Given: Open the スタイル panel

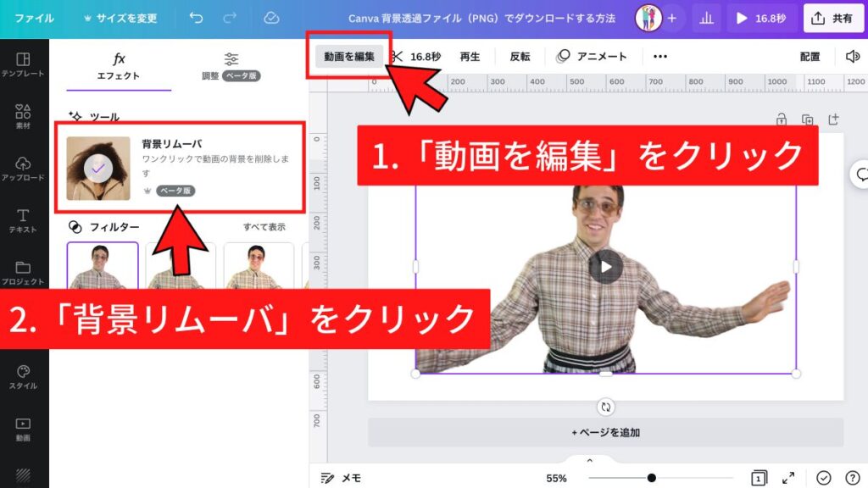Looking at the screenshot, I should [23, 377].
